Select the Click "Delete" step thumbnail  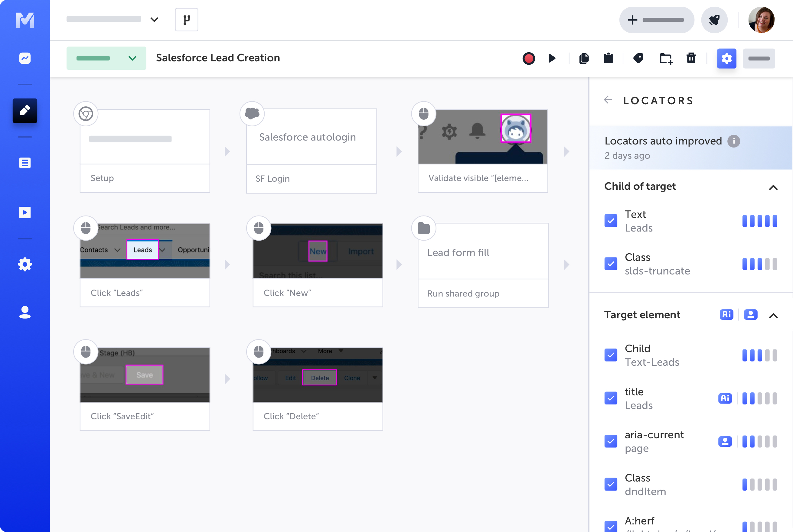[318, 375]
